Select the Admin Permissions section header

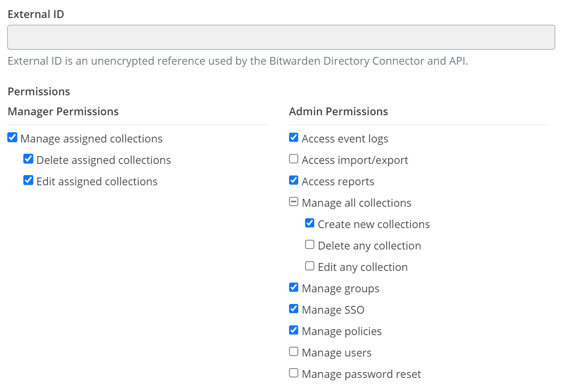[x=339, y=111]
